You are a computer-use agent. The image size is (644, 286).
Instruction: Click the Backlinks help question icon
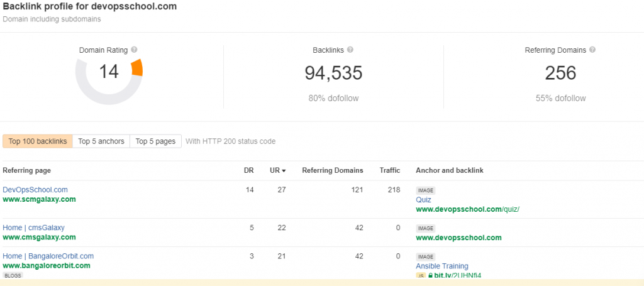(x=350, y=50)
